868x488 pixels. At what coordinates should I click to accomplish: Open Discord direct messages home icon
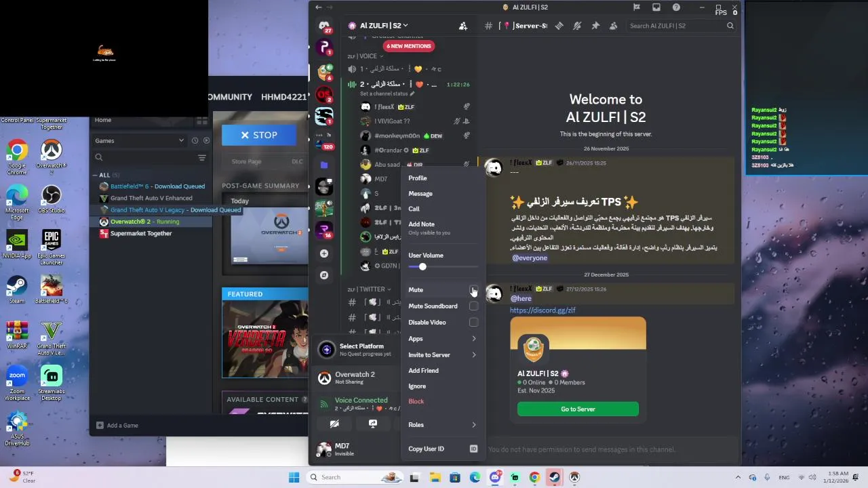click(x=324, y=26)
